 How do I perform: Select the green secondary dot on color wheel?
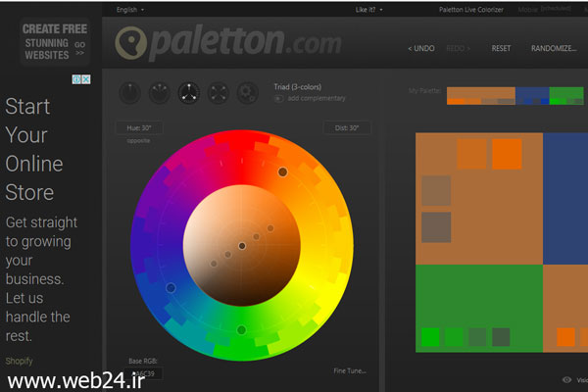pos(241,330)
